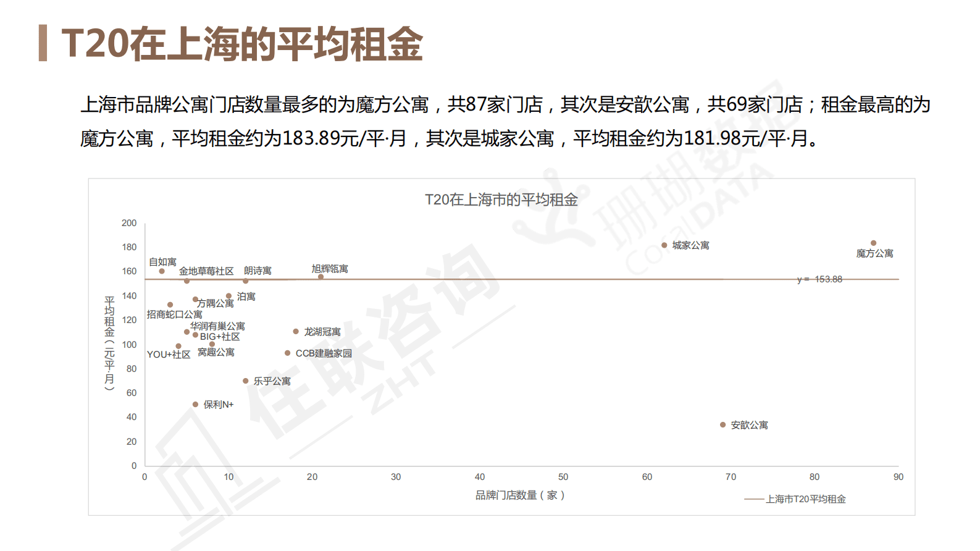Click the y-axis value 200
Viewport: 980px width, 551px height.
point(129,223)
